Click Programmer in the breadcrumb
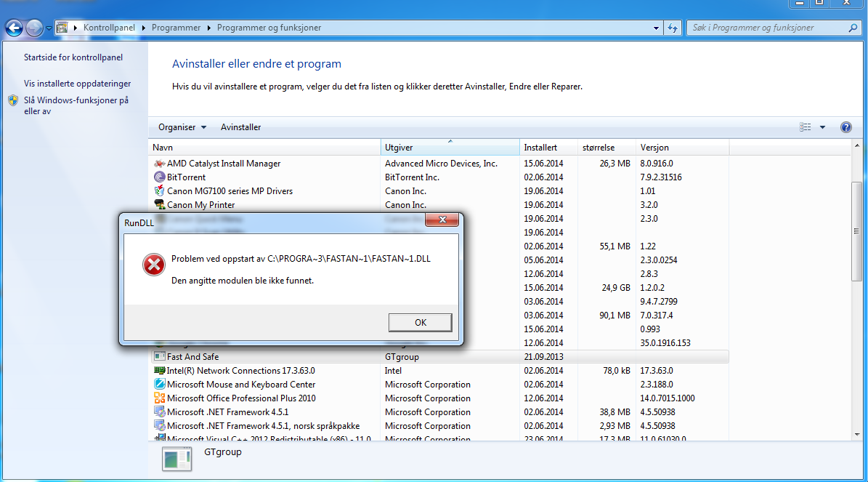This screenshot has width=868, height=482. (x=176, y=28)
